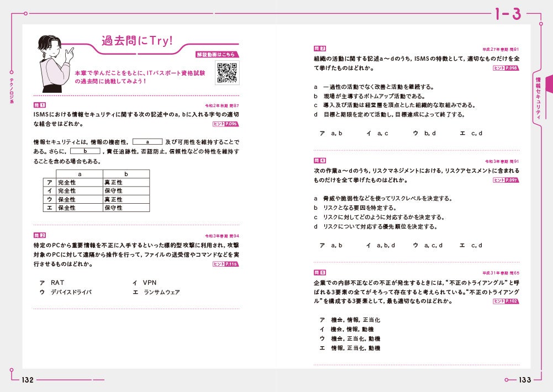Choose answer ア 機会, 情報, 正当化
Image resolution: width=553 pixels, height=392 pixels.
[350, 320]
